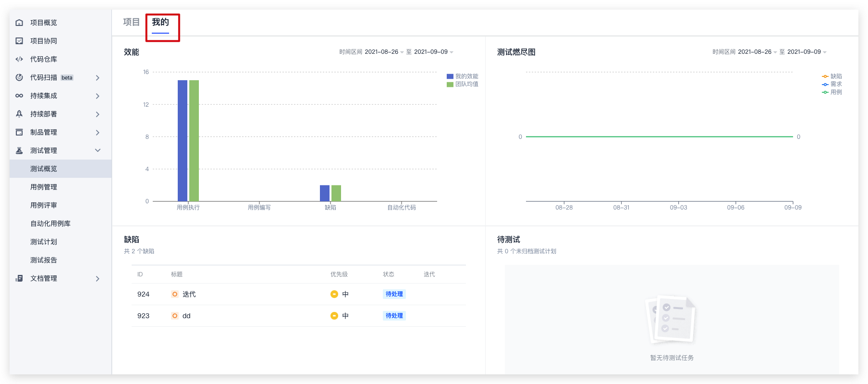Collapse the 测试管理 sidebar section

(98, 150)
